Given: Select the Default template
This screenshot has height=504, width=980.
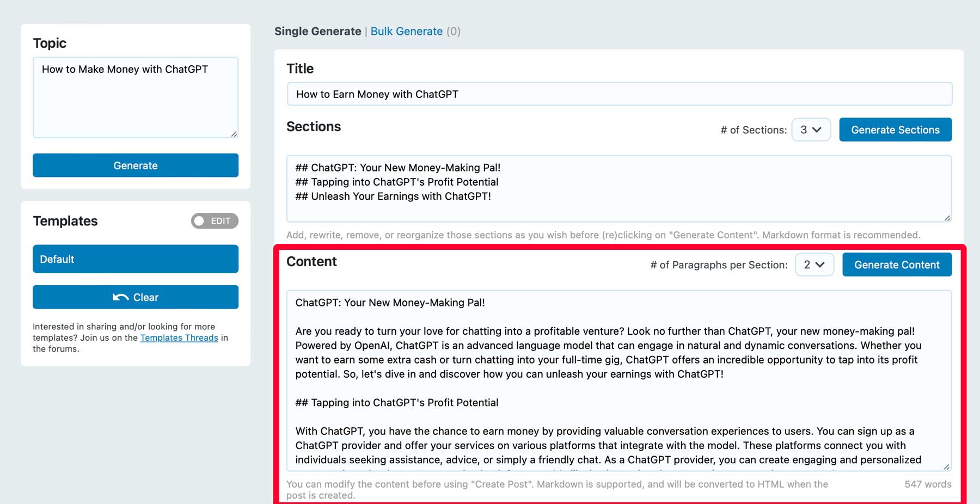Looking at the screenshot, I should [135, 259].
